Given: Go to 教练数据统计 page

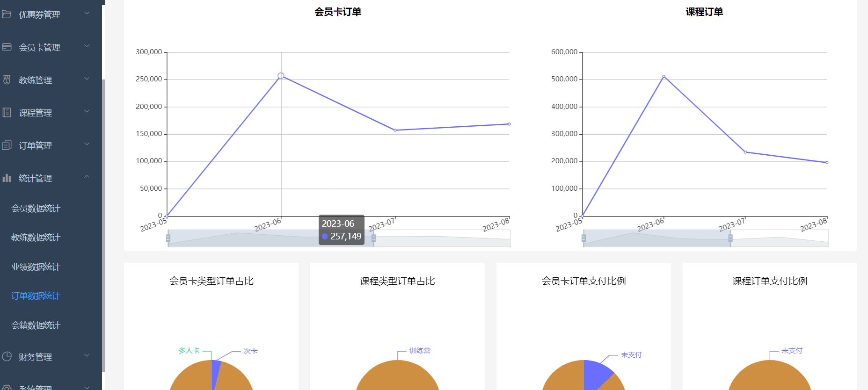Looking at the screenshot, I should tap(36, 238).
